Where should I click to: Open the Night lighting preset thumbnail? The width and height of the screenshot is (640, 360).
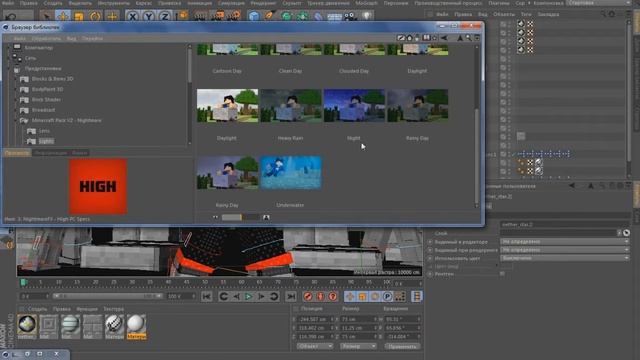pyautogui.click(x=354, y=106)
